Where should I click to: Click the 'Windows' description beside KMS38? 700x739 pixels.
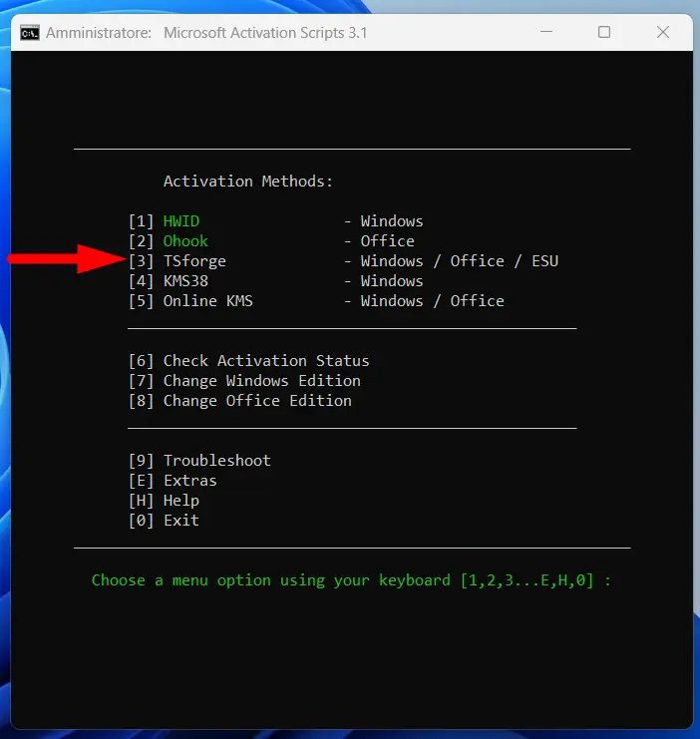pos(392,281)
